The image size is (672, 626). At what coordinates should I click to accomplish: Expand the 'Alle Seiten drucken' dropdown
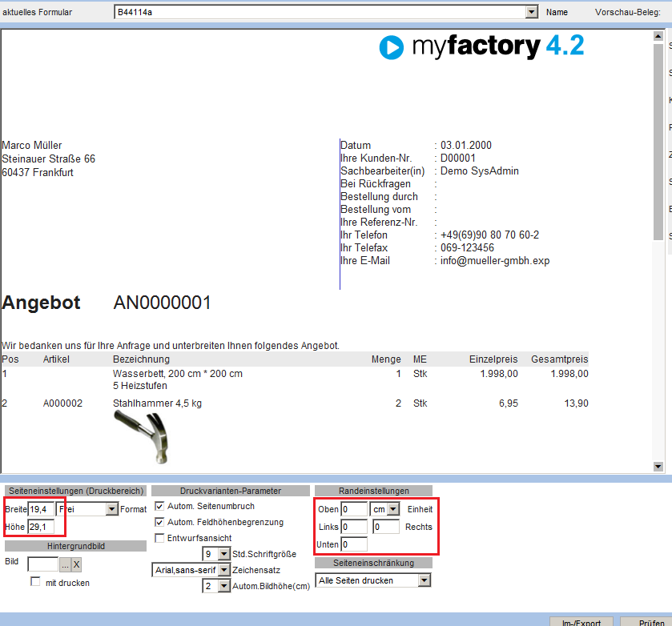point(423,580)
